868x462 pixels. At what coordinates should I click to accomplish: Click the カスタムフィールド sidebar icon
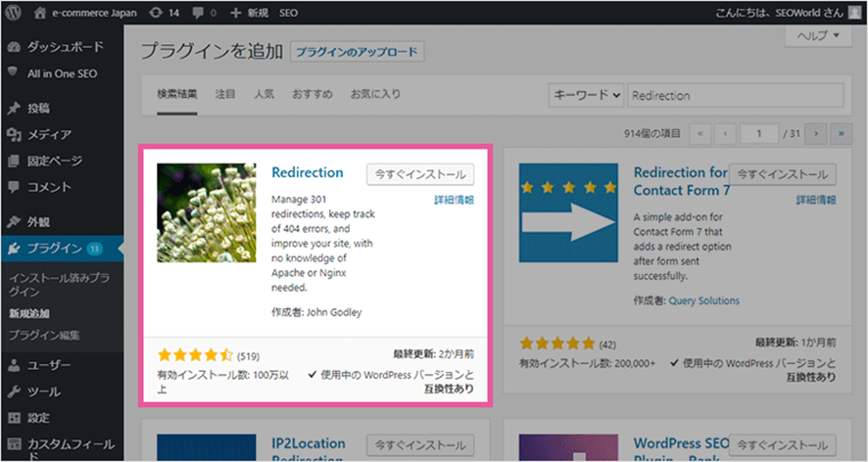(14, 443)
